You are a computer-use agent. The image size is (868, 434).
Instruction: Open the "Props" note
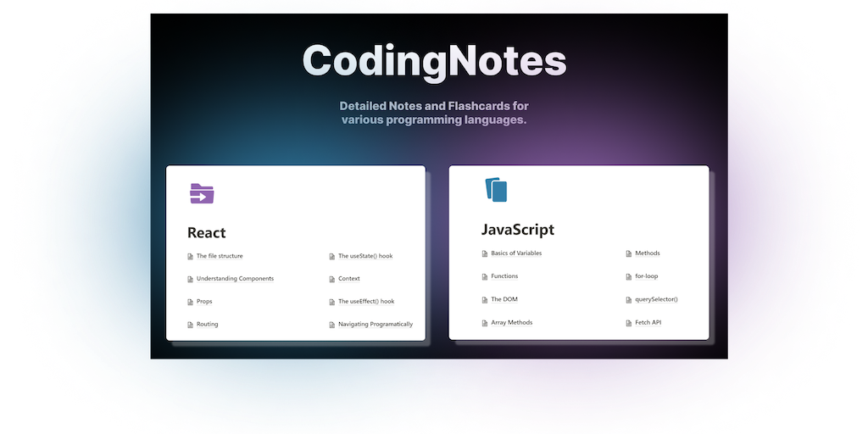(x=204, y=301)
